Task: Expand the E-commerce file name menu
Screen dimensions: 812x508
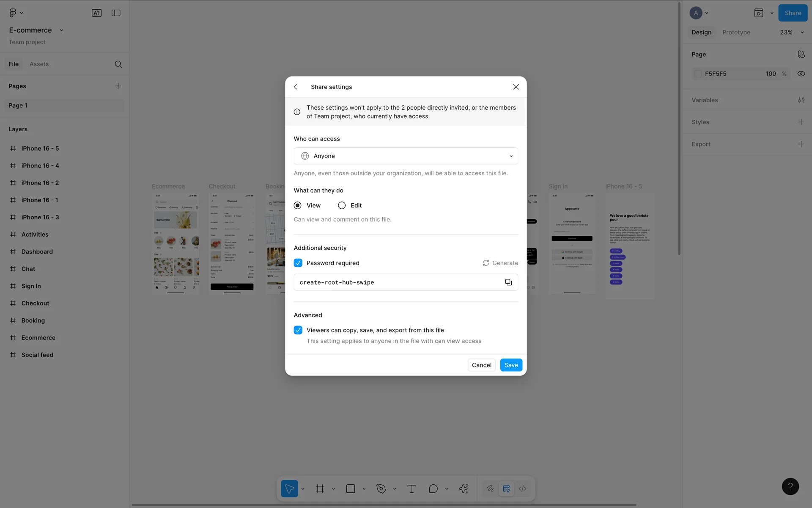Action: [61, 30]
